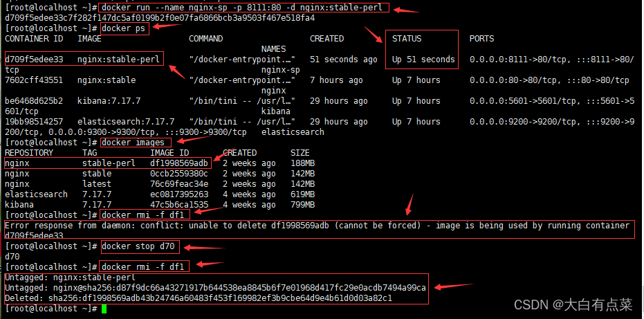Click the 51 seconds ago created value
Image resolution: width=644 pixels, height=319 pixels.
click(343, 60)
